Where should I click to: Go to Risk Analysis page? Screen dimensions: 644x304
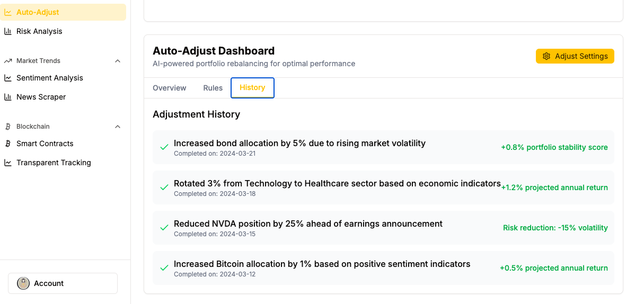(39, 31)
